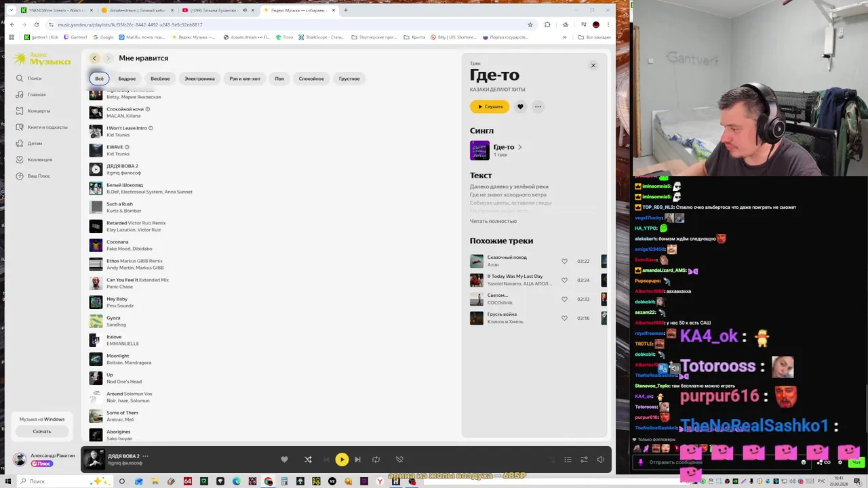This screenshot has height=488, width=868.
Task: Like the playing track with heart in player bar
Action: [284, 460]
